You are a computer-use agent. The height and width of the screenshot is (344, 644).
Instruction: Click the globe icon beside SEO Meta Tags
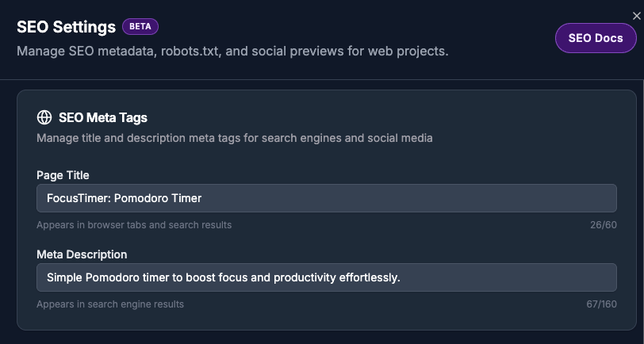pos(44,118)
